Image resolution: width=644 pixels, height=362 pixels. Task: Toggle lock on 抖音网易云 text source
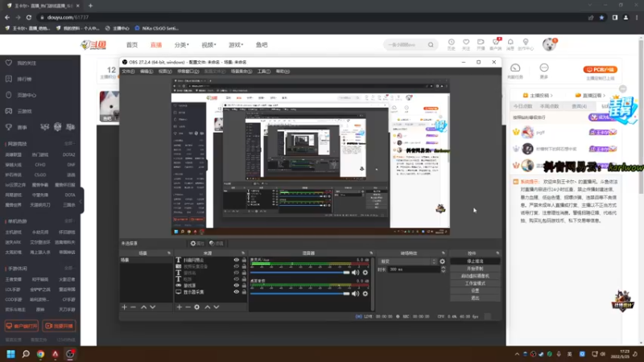point(244,260)
